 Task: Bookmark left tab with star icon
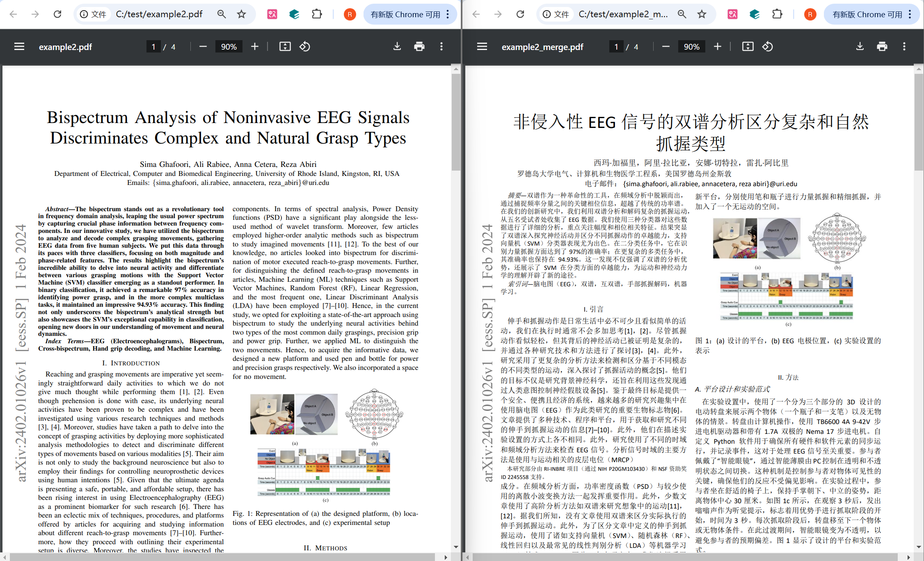point(241,14)
